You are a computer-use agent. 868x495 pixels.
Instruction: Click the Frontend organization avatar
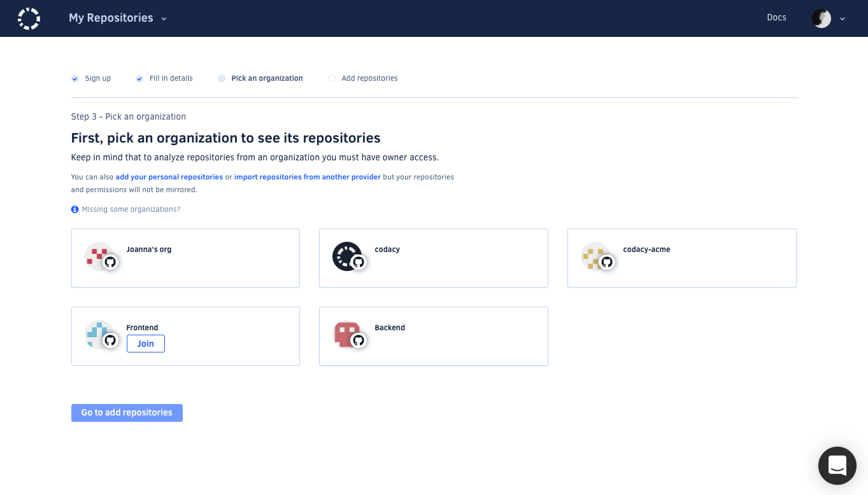point(100,335)
